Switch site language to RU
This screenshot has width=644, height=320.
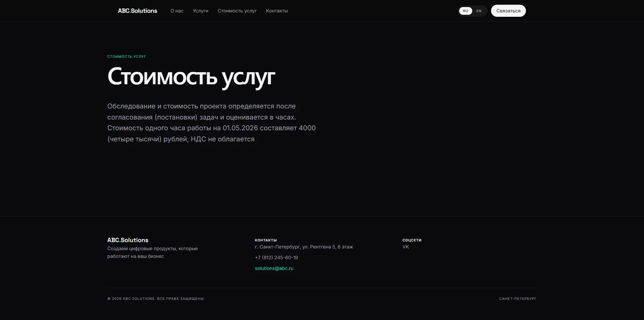pos(466,11)
